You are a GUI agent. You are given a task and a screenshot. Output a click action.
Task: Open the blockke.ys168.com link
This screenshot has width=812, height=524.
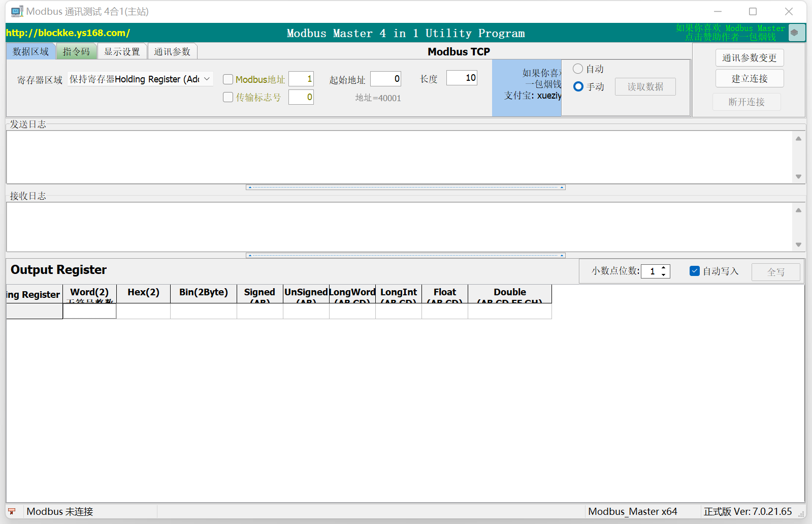(68, 33)
